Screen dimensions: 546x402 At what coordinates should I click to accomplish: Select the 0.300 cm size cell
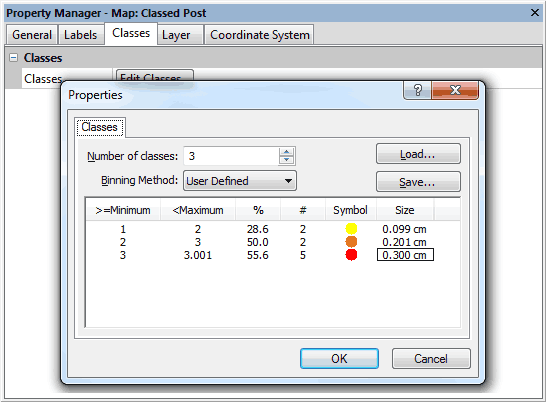405,255
